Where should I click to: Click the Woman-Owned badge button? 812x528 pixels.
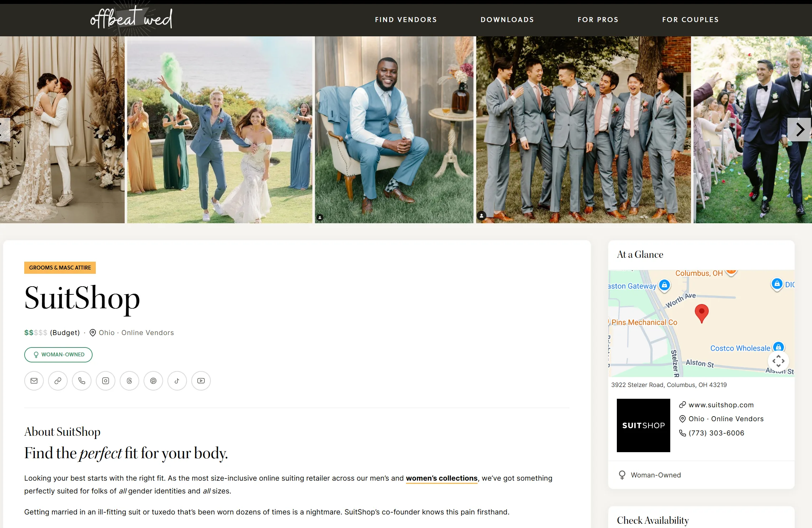click(58, 355)
